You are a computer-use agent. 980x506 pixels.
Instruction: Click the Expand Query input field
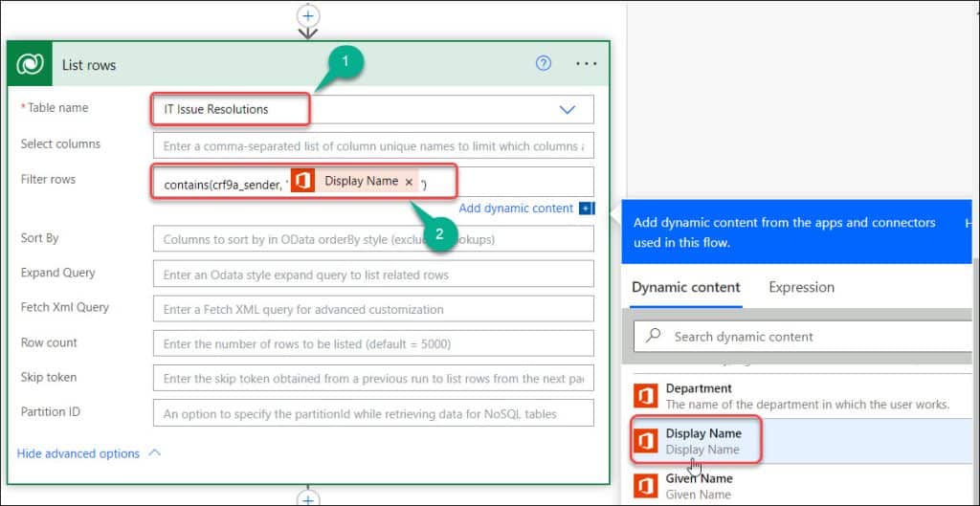(374, 275)
